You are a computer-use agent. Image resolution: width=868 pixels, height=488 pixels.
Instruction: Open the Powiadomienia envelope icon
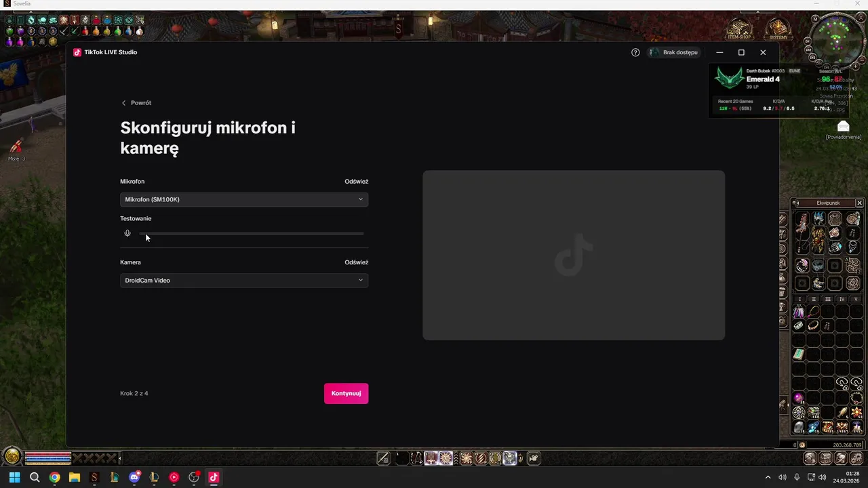[843, 127]
